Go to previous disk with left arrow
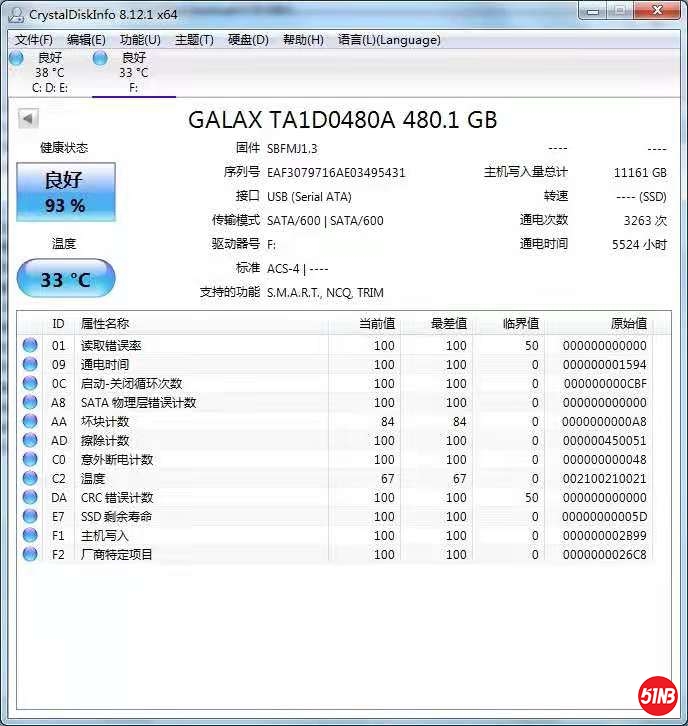Image resolution: width=688 pixels, height=726 pixels. pos(28,119)
